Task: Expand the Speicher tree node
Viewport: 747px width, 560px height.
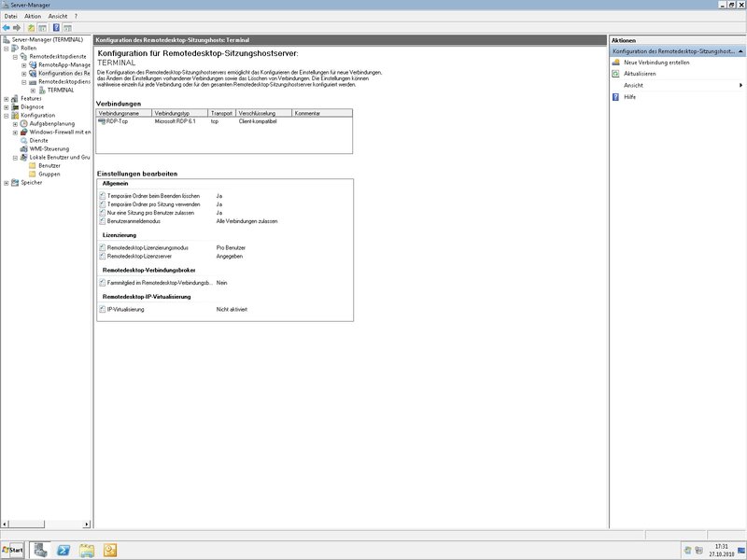Action: [7, 183]
